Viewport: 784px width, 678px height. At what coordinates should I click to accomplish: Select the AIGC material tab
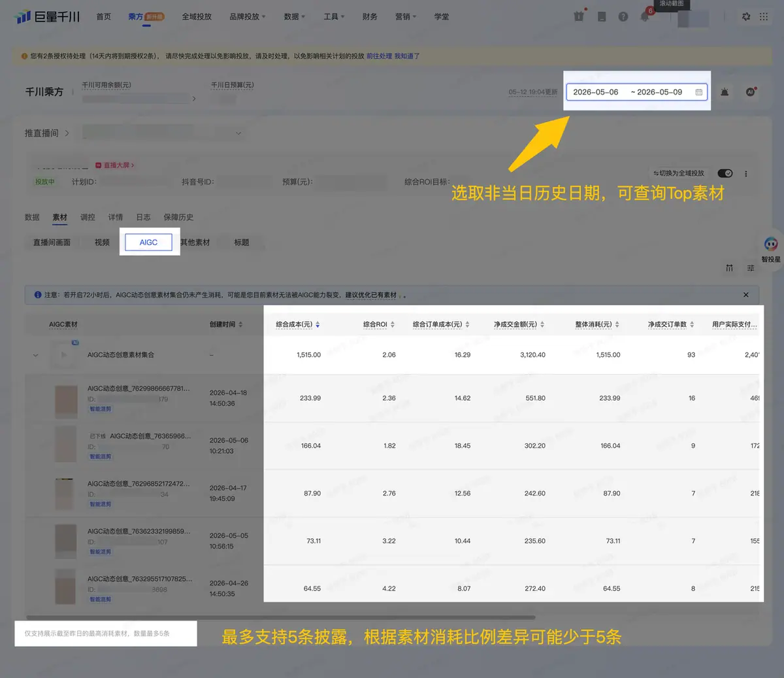pos(148,243)
